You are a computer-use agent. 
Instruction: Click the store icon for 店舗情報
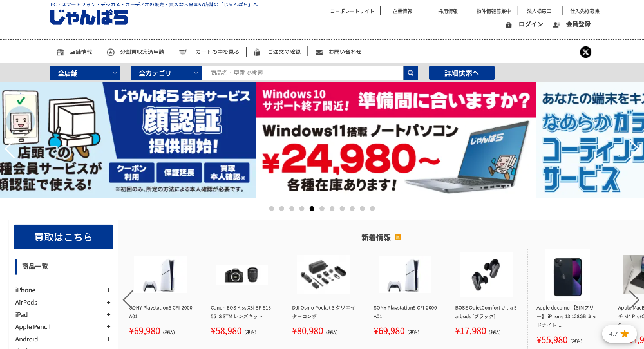pos(61,52)
